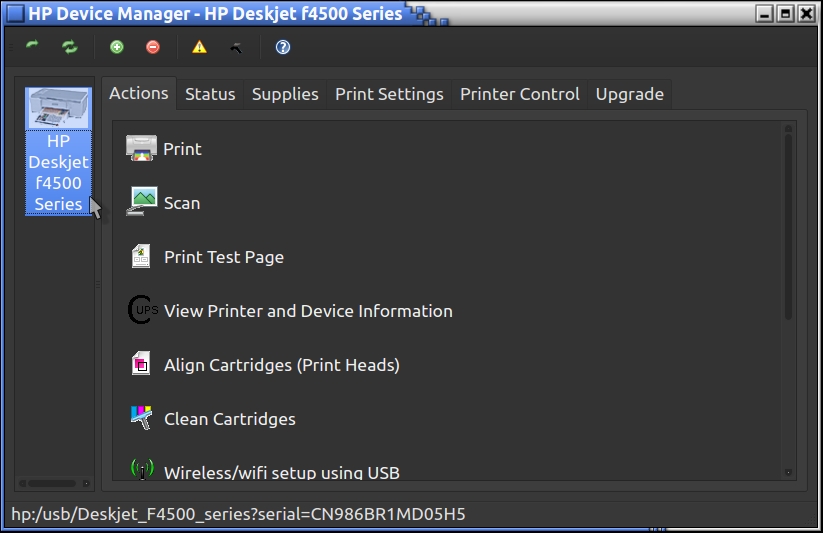This screenshot has width=823, height=533.
Task: Go to the Upgrade tab
Action: 629,94
